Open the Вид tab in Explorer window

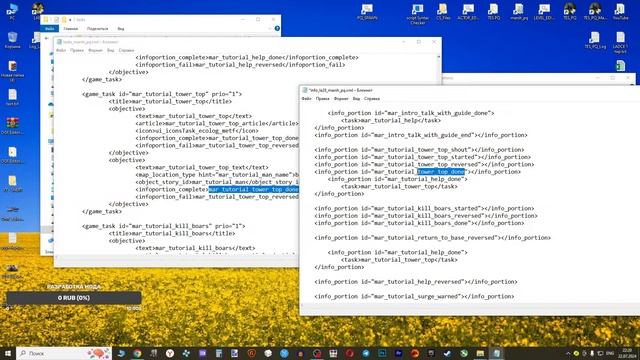(x=121, y=29)
